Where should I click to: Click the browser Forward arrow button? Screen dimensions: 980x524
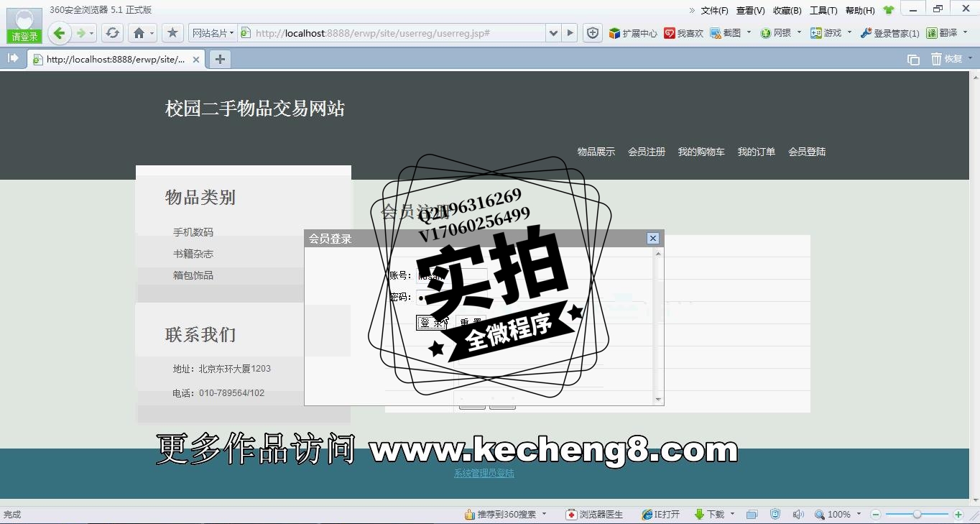coord(81,33)
